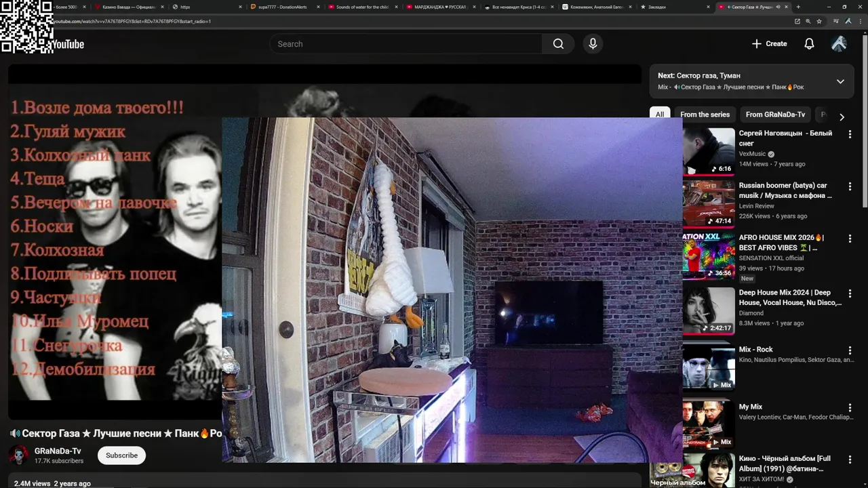Select the All filter chip
The height and width of the screenshot is (488, 868).
(660, 115)
